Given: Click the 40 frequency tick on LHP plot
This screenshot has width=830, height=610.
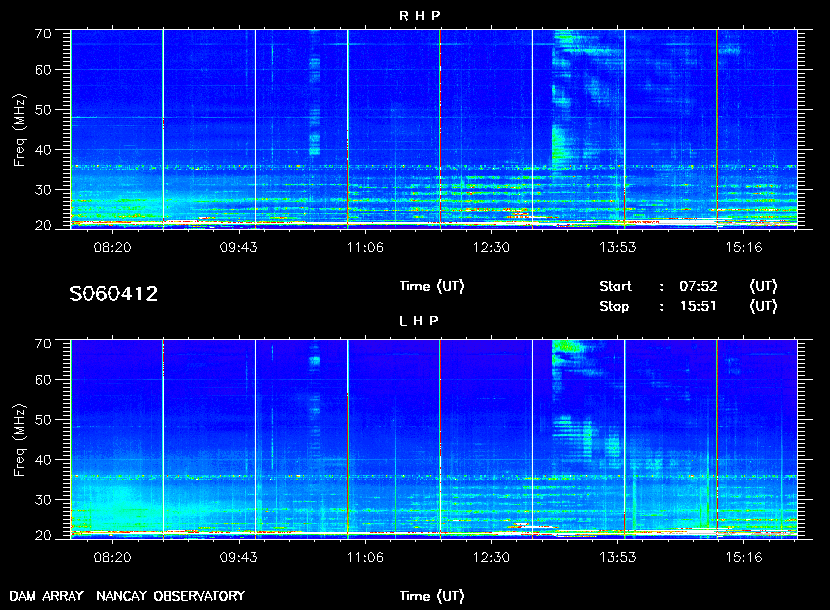Looking at the screenshot, I should tap(43, 460).
